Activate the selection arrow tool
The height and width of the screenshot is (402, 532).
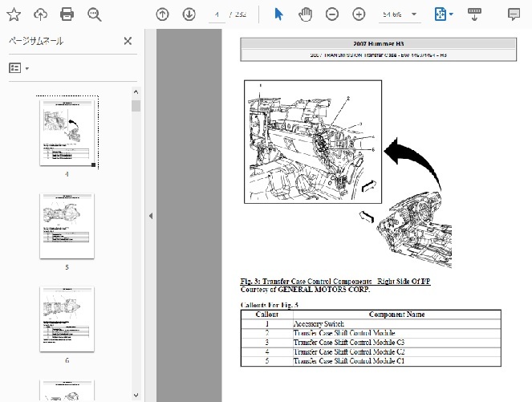[278, 14]
